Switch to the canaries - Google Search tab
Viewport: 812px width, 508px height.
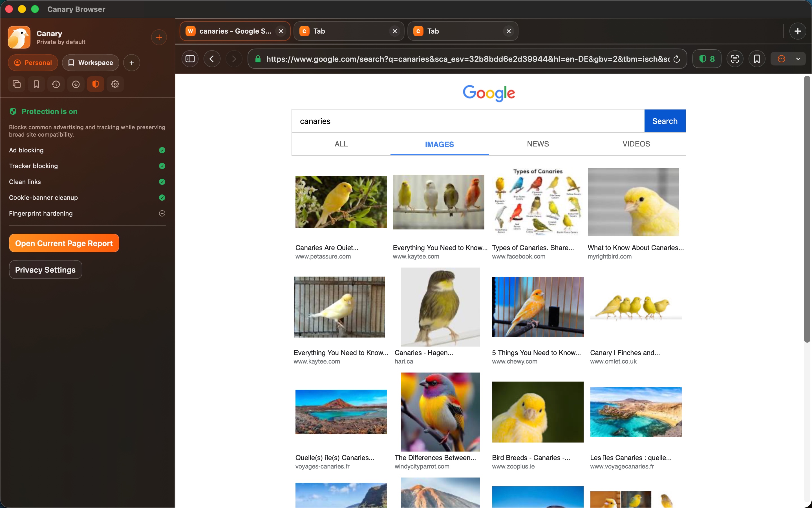coord(235,31)
